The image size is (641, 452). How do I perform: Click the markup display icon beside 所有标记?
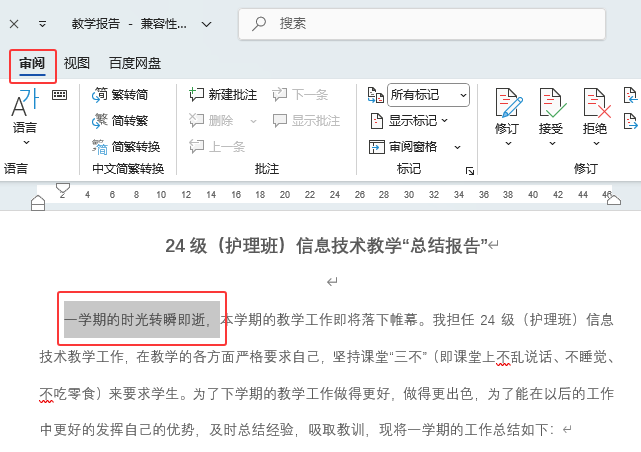tap(375, 95)
